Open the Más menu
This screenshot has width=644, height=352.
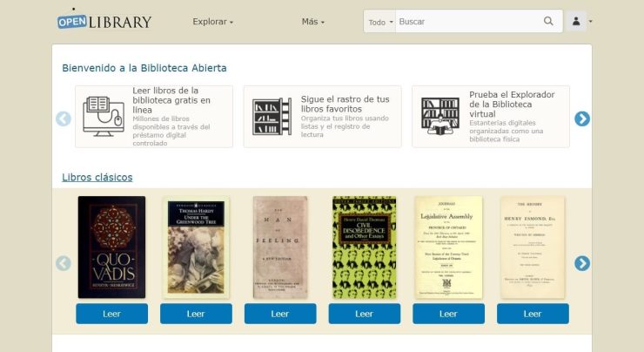click(313, 22)
